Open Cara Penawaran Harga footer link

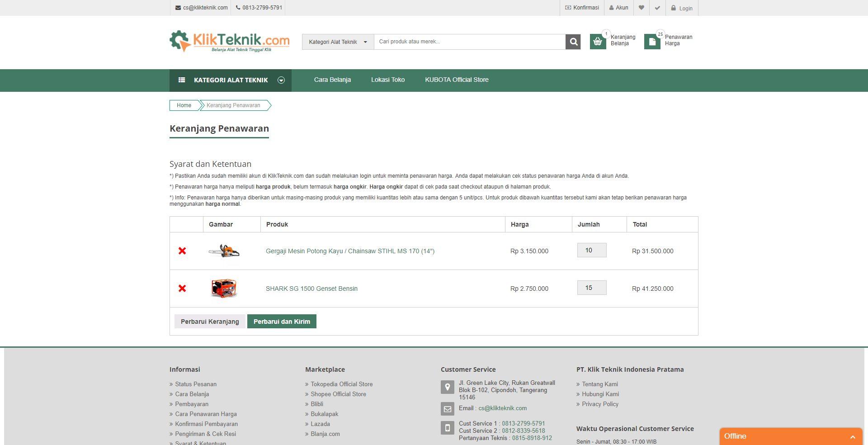click(206, 414)
